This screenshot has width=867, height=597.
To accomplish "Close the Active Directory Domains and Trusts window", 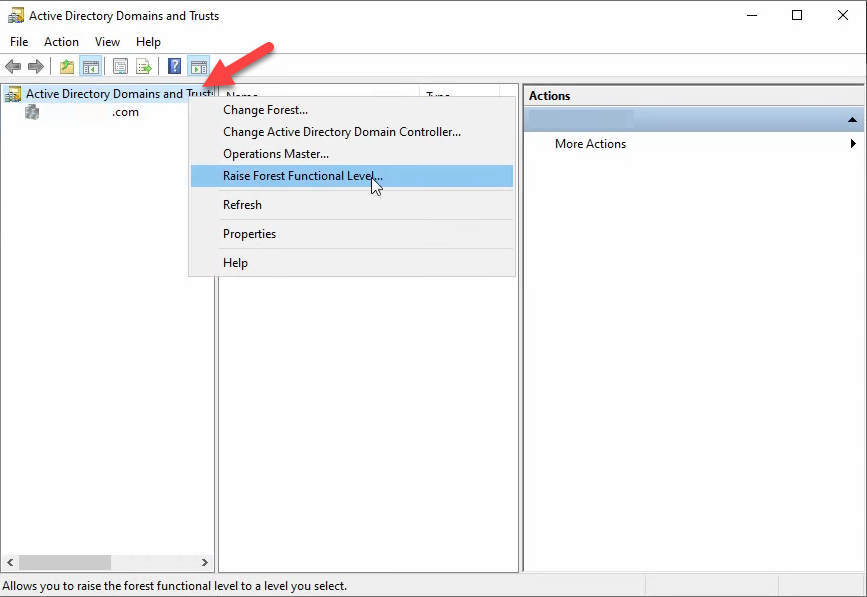I will point(843,15).
